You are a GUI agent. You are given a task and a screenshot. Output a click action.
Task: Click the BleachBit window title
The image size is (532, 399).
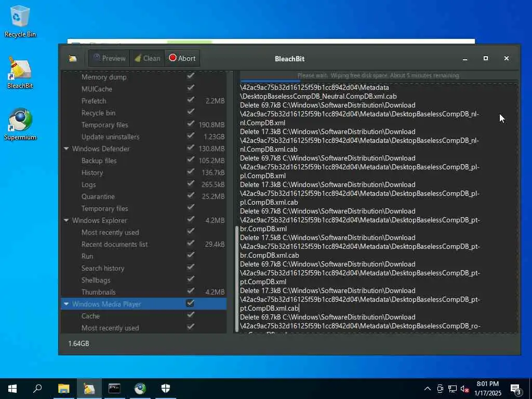pyautogui.click(x=289, y=59)
